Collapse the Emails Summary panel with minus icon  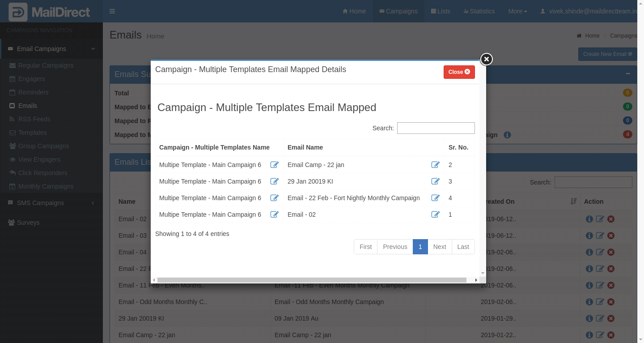click(x=628, y=74)
